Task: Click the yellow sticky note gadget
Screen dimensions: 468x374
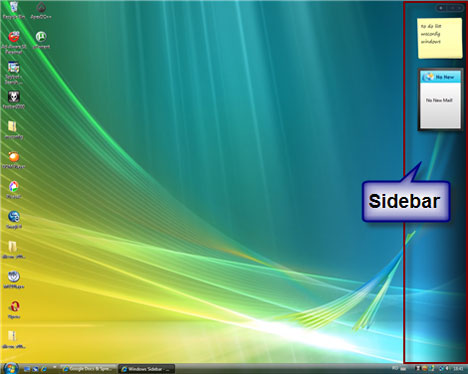Action: point(440,38)
